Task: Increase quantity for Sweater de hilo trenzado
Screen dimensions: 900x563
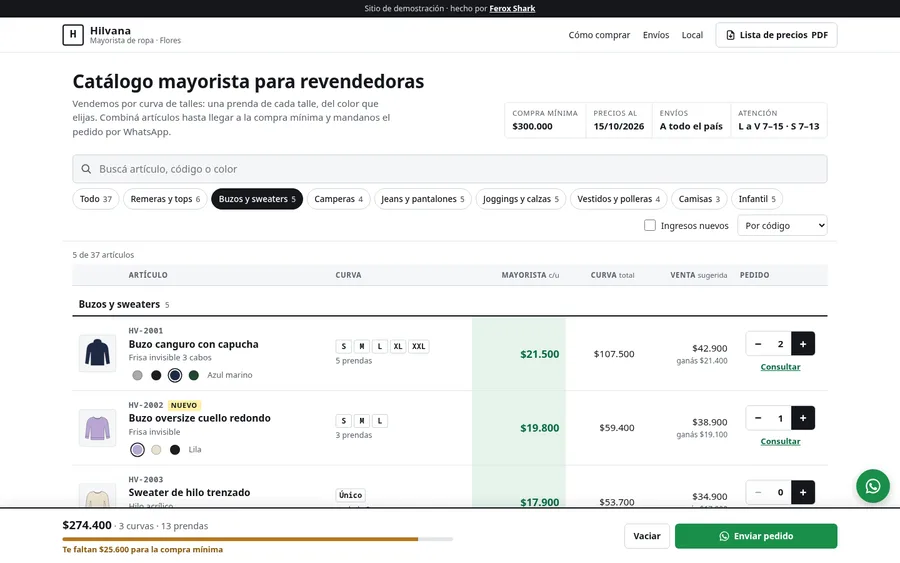Action: pos(802,492)
